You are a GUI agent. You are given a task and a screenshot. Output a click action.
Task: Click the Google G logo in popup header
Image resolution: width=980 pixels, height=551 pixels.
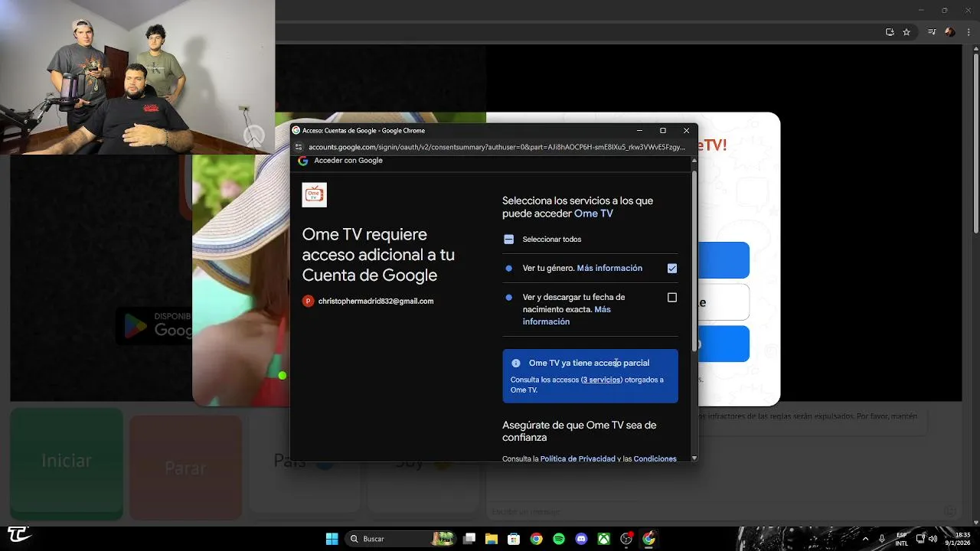(303, 161)
